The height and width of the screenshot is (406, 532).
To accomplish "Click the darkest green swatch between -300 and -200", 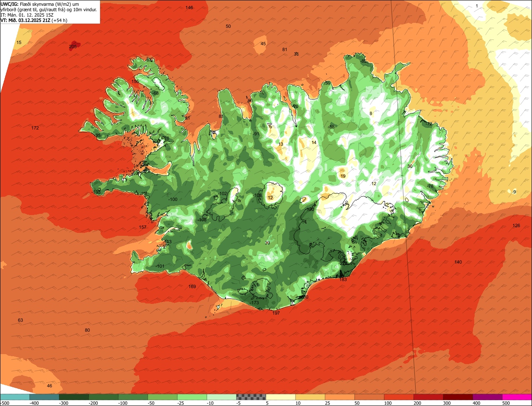I will click(x=74, y=397).
